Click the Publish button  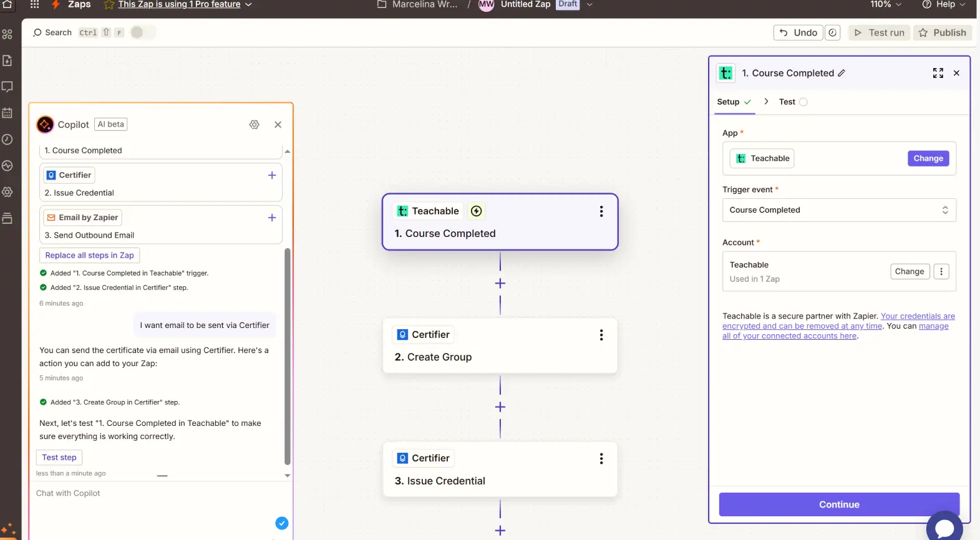click(943, 32)
